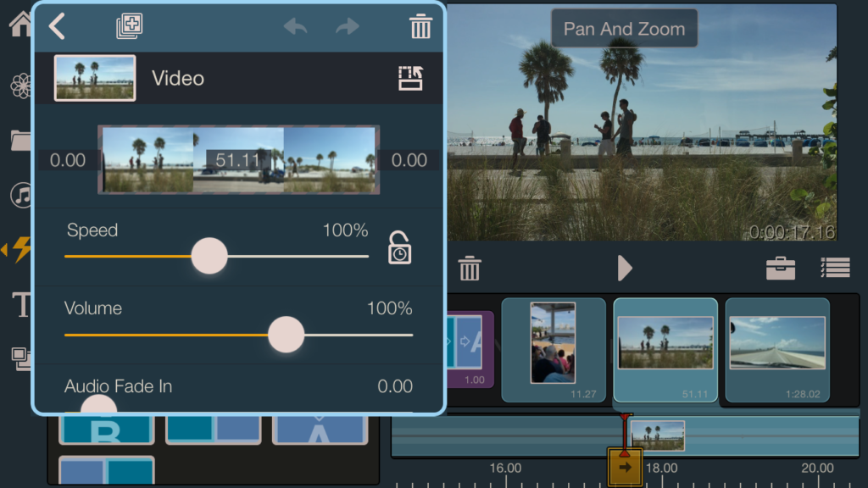The image size is (868, 488).
Task: Open the toolbox icon above the timeline
Action: tap(780, 268)
